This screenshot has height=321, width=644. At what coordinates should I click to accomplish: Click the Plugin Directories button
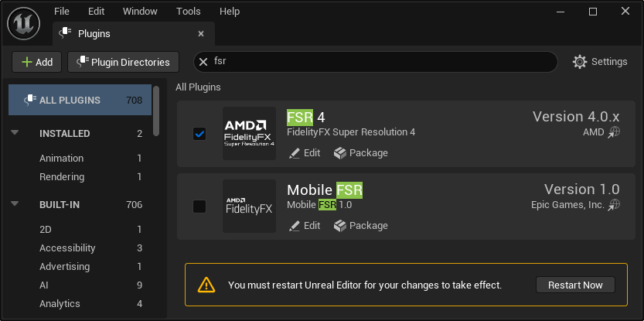123,62
